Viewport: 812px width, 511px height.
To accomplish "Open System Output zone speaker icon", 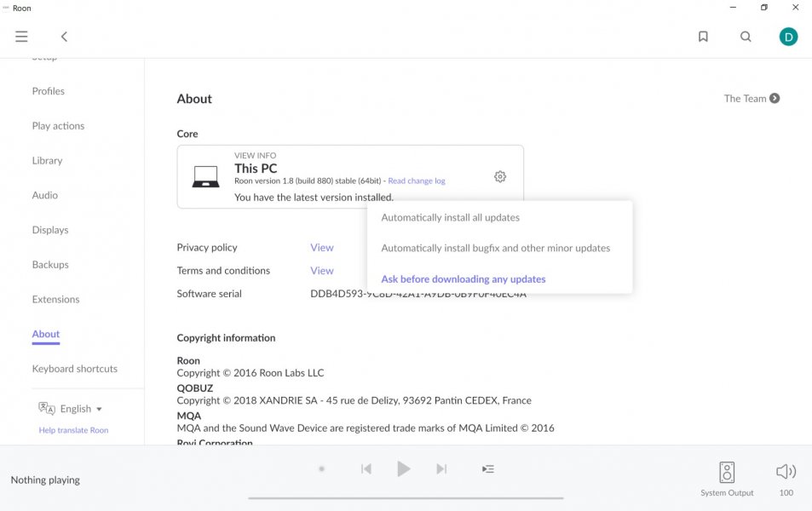I will coord(727,472).
